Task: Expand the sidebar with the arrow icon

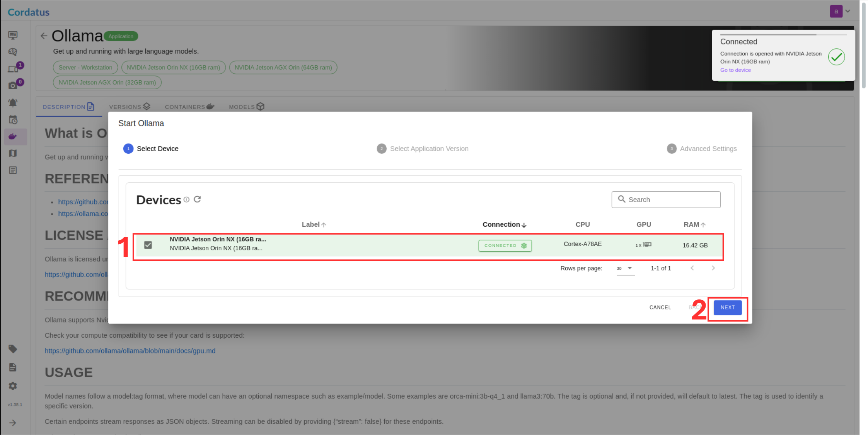Action: (13, 423)
